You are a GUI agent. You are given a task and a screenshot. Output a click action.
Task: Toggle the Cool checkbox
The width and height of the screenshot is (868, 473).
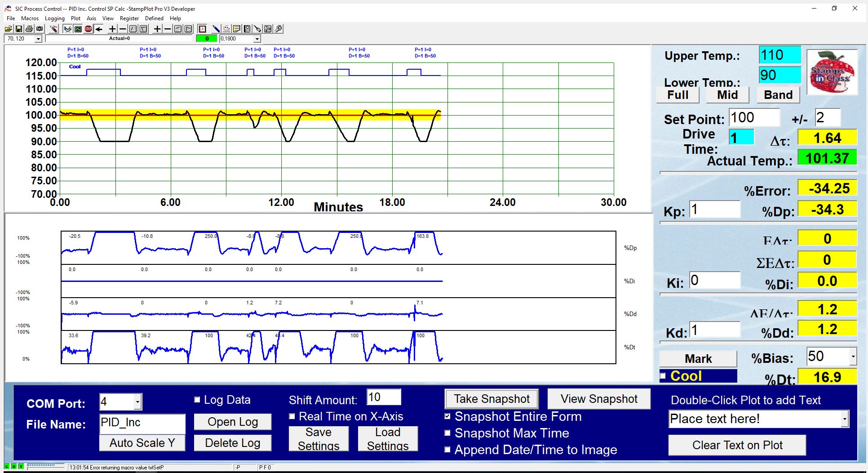point(663,375)
